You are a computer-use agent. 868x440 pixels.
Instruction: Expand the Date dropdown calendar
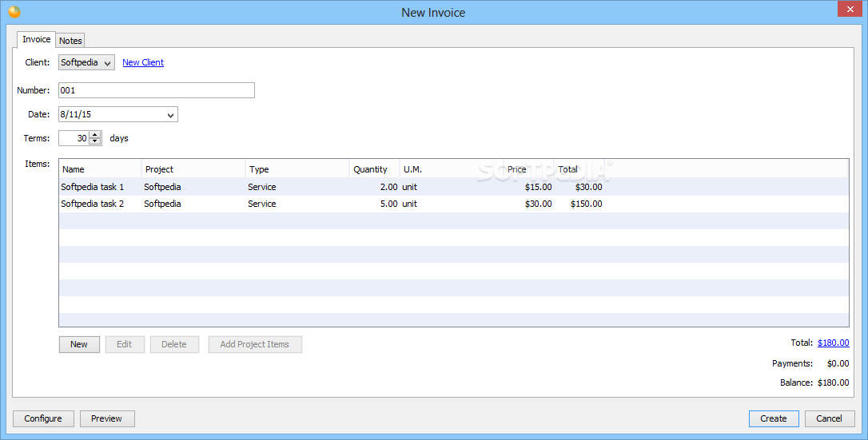pyautogui.click(x=170, y=115)
